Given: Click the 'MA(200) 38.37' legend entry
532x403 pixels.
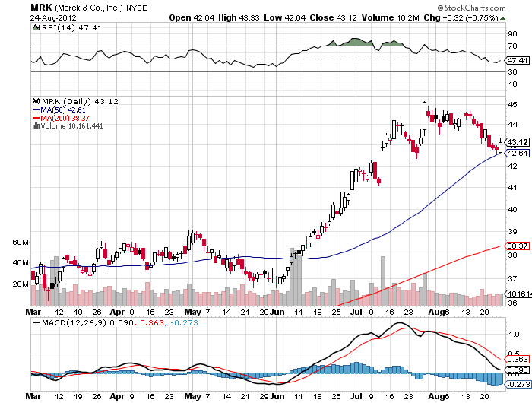Looking at the screenshot, I should pos(61,118).
